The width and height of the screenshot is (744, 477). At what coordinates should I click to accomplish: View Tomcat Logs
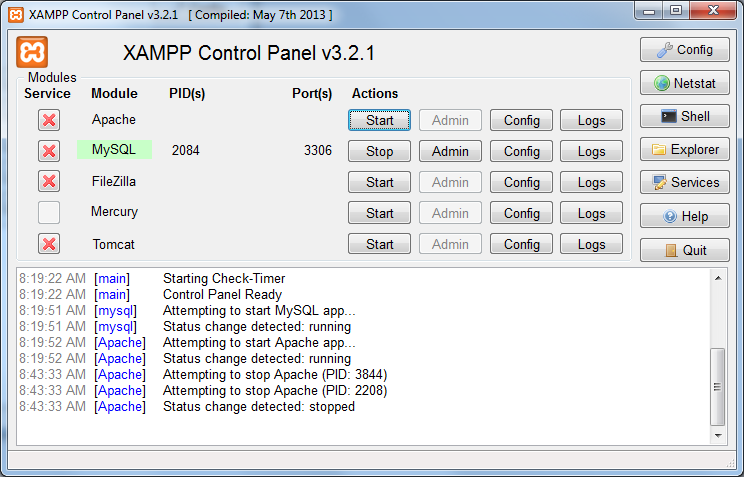point(591,244)
